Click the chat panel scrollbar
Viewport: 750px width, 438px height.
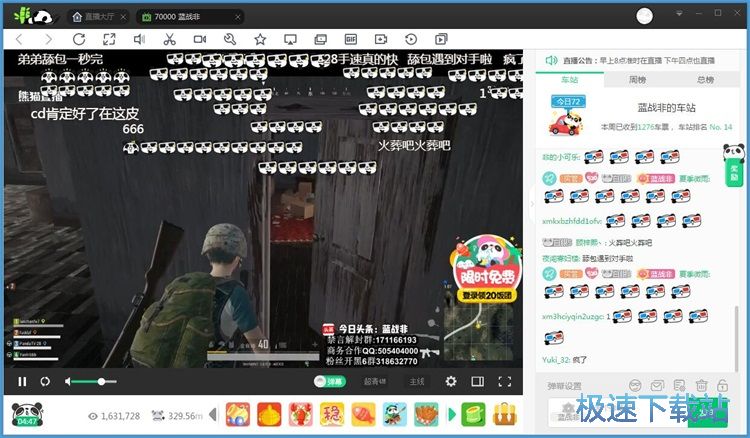(736, 337)
